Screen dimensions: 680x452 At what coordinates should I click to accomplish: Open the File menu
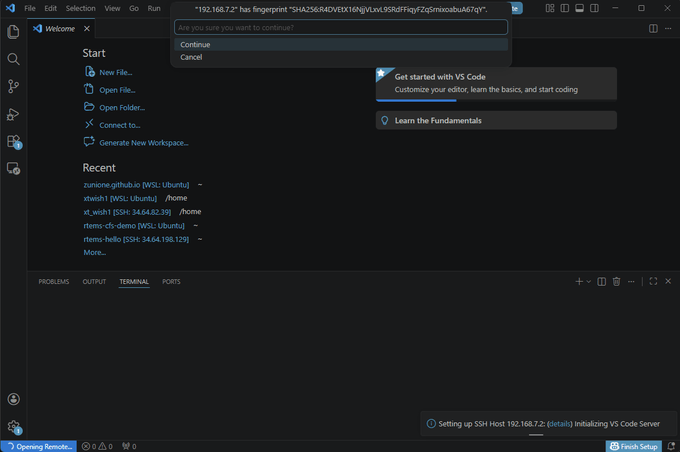point(30,8)
